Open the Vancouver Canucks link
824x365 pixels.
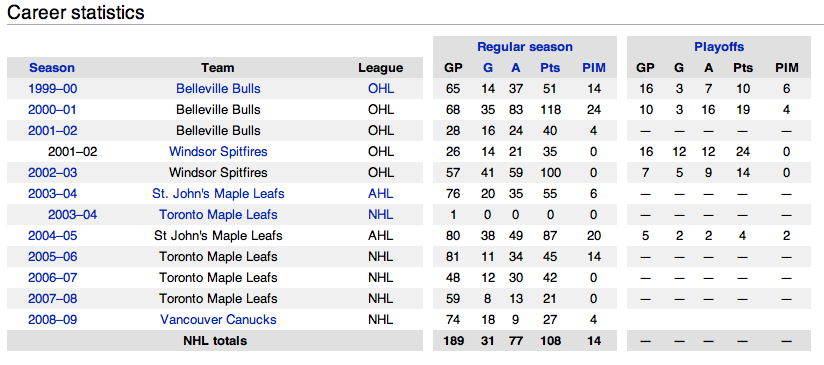[x=218, y=320]
